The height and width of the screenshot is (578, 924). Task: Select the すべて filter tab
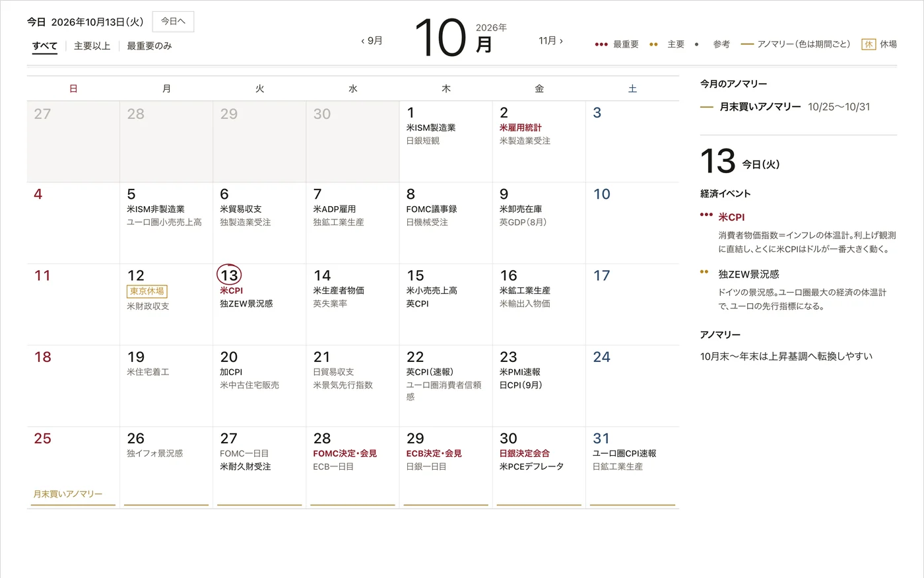click(x=45, y=46)
